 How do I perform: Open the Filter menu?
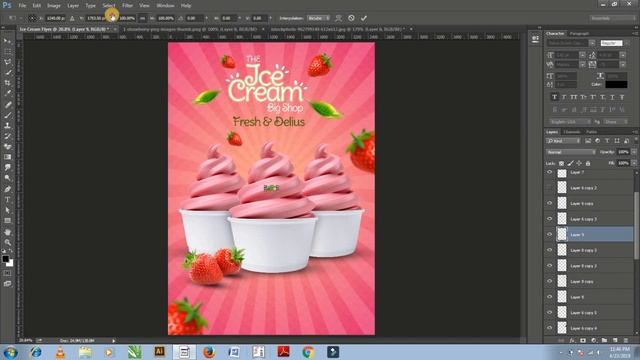(x=127, y=6)
